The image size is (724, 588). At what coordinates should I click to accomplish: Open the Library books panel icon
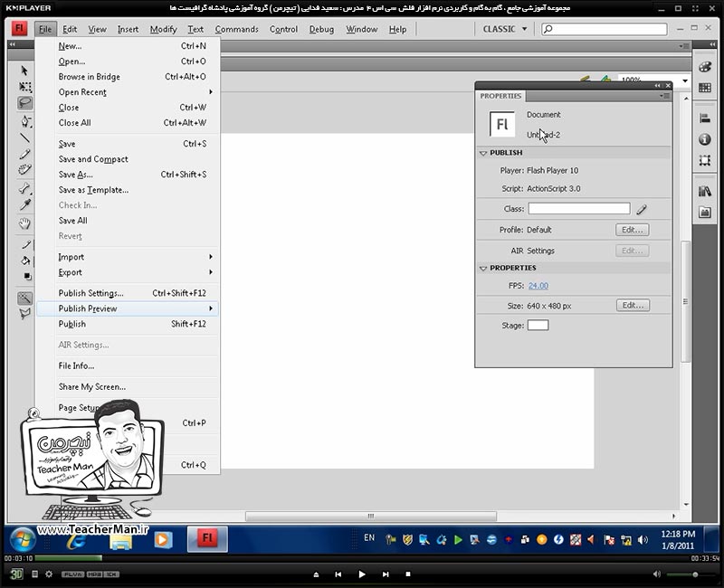(x=705, y=191)
